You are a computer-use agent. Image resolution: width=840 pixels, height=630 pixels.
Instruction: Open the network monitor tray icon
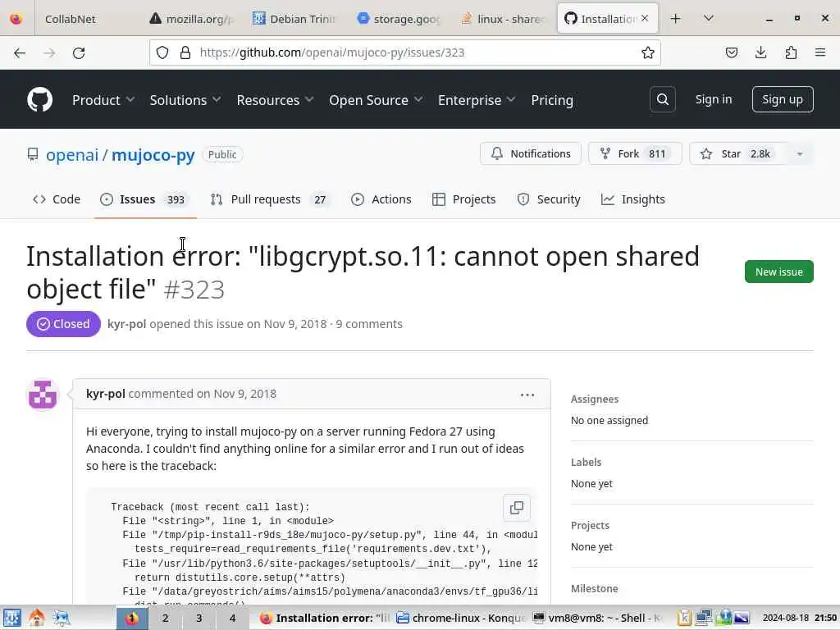pos(703,618)
